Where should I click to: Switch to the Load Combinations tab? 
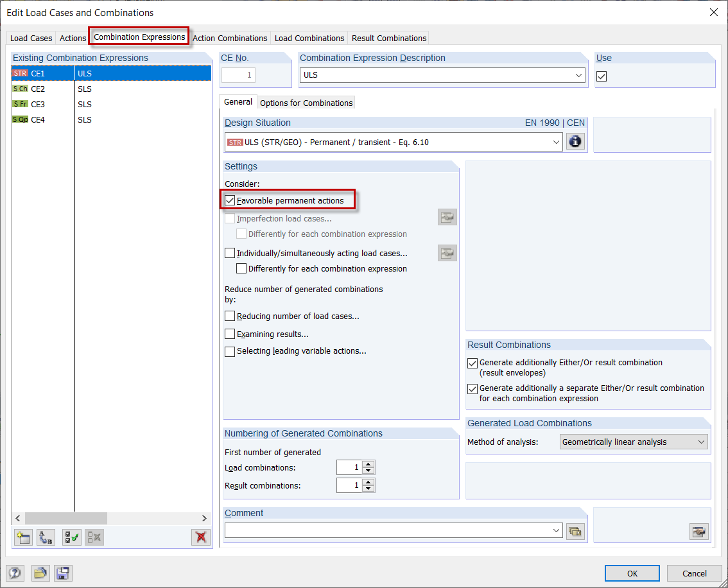pyautogui.click(x=309, y=38)
